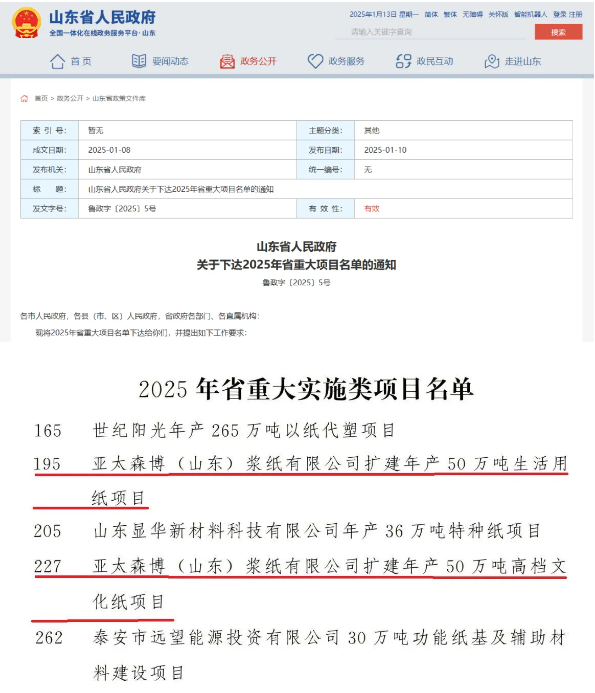Viewport: 595px width, 693px height.
Task: Focus the keyword search input field
Action: 431,32
